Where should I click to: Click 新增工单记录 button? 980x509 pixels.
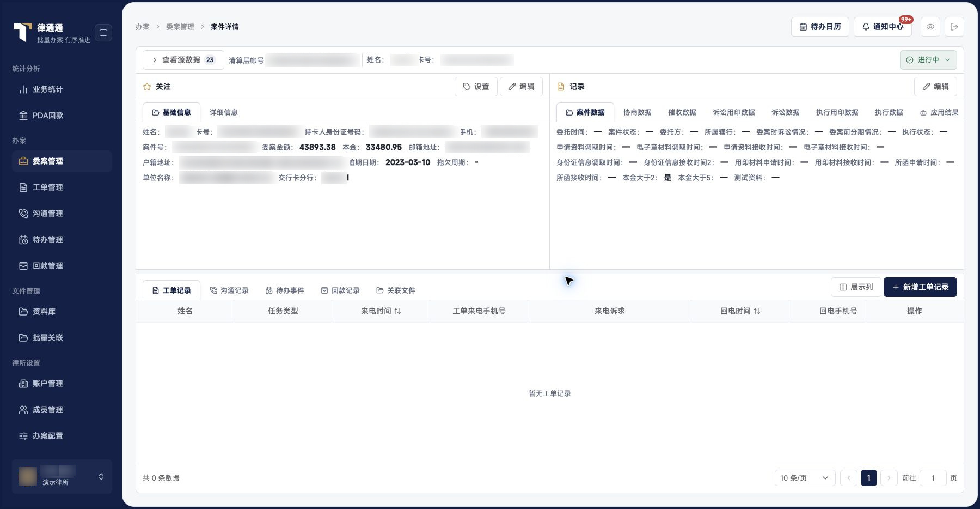[920, 287]
